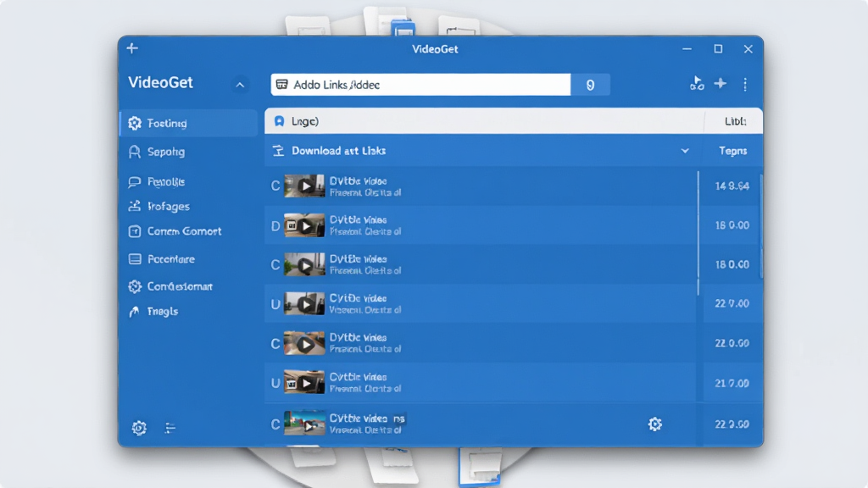
Task: Play thumbnail of the 18 0.00 video
Action: click(304, 264)
